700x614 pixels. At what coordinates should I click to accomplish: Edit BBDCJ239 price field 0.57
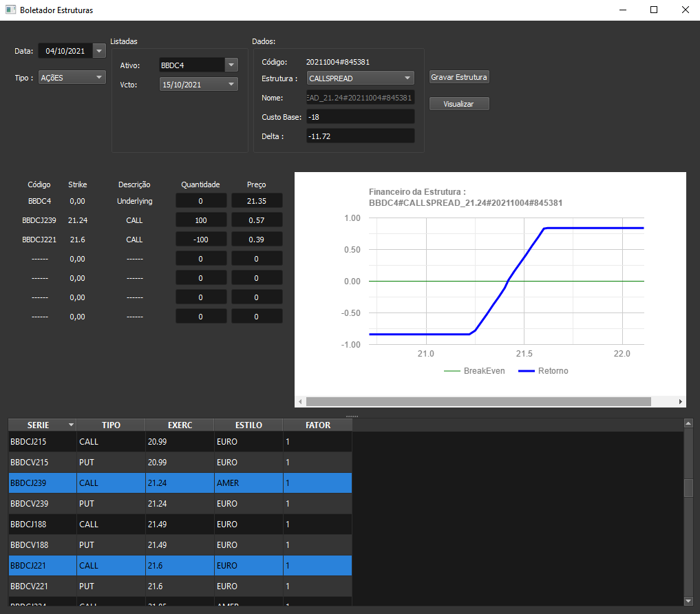(257, 220)
